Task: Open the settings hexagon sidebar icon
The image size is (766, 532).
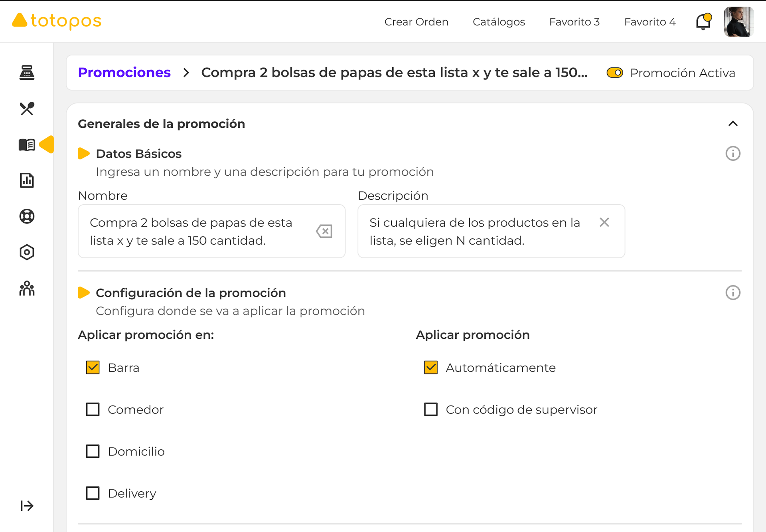Action: pyautogui.click(x=27, y=252)
